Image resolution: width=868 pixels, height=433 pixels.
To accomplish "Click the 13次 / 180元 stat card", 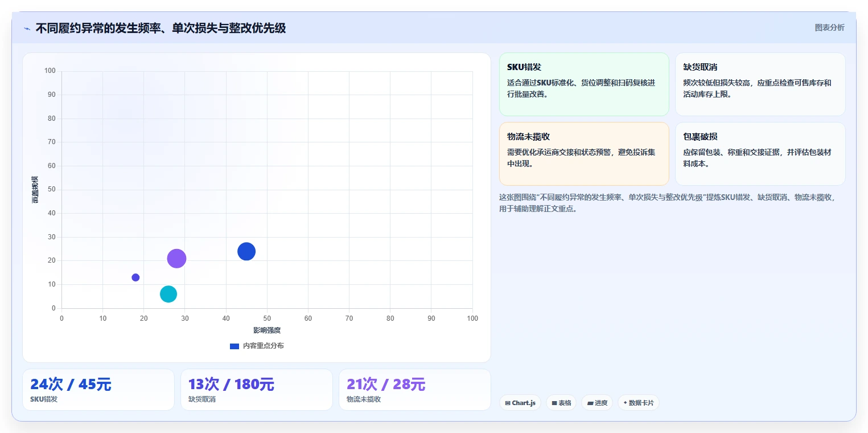I will pyautogui.click(x=257, y=390).
